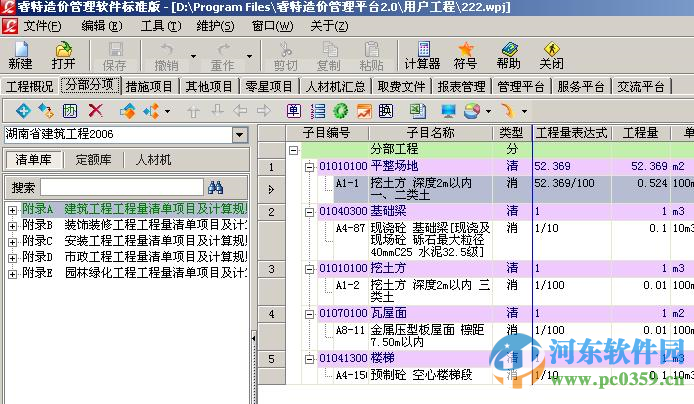The width and height of the screenshot is (694, 404).
Task: Switch to the 报表管理 tab
Action: tap(461, 86)
